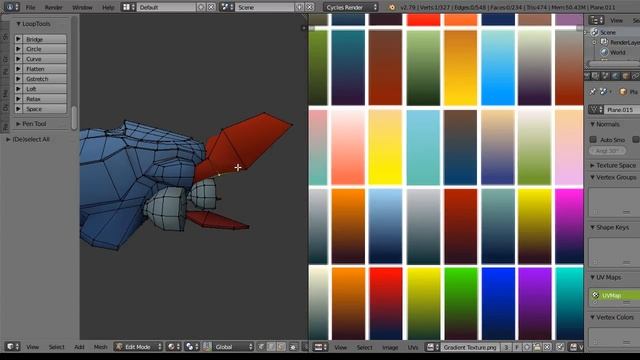This screenshot has height=360, width=640.
Task: Select World in the outliner
Action: (618, 52)
